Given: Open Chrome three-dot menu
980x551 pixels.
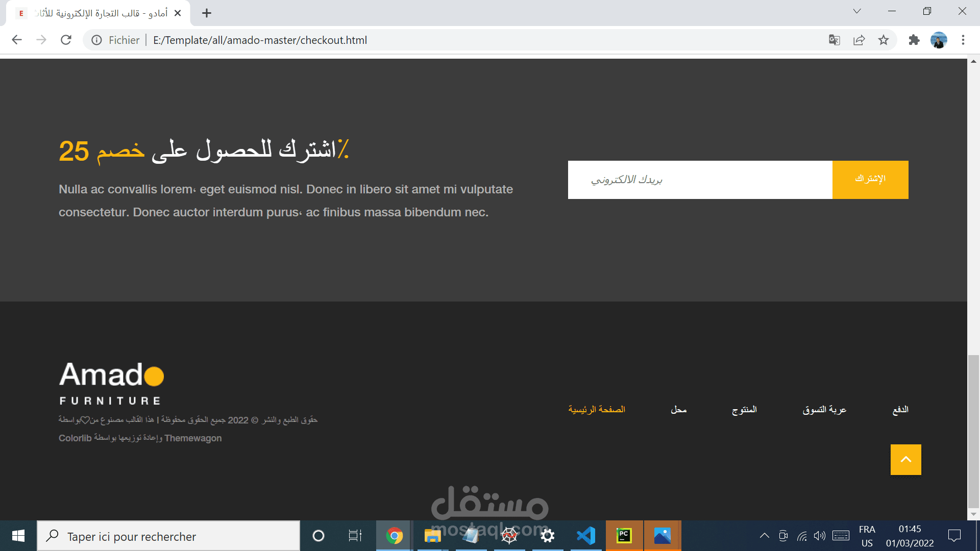Looking at the screenshot, I should click(x=963, y=40).
